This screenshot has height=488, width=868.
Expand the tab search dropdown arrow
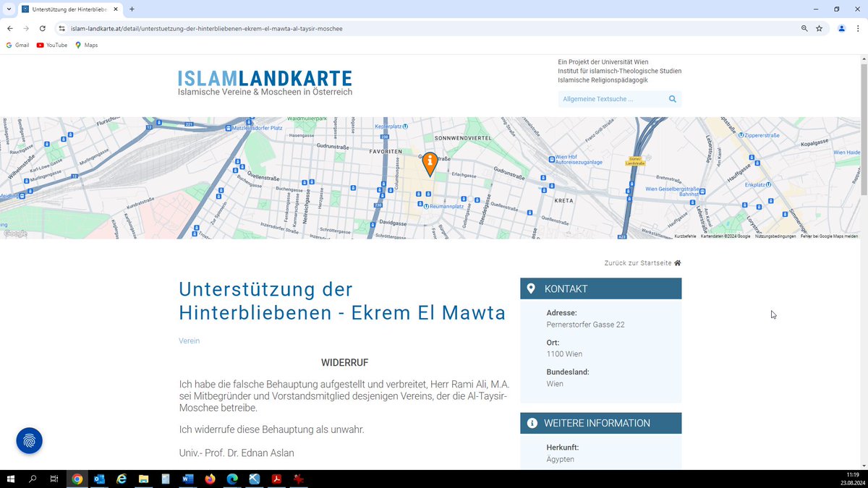point(7,9)
